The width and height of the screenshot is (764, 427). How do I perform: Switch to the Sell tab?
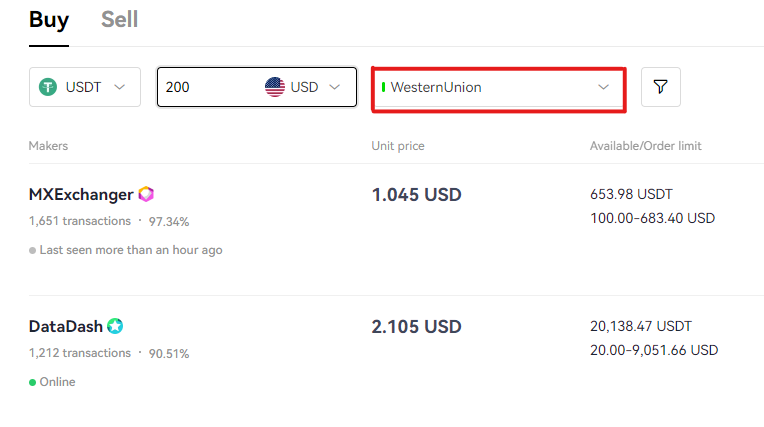(119, 19)
